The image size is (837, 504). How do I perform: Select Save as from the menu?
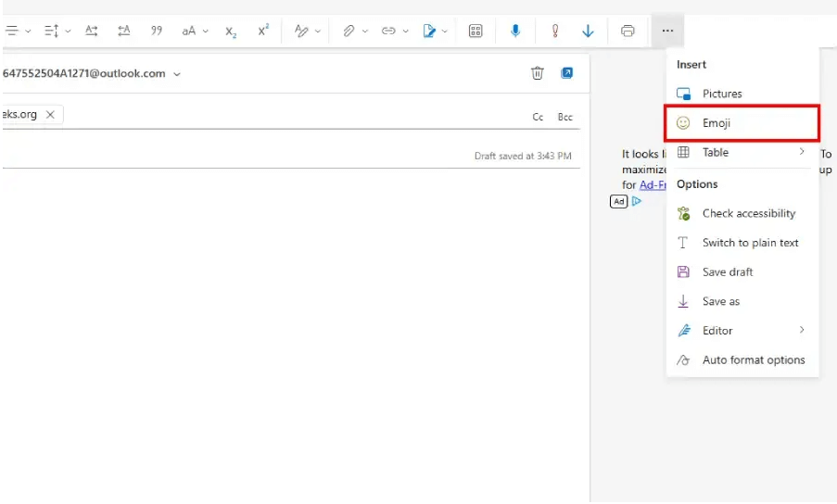pos(742,301)
